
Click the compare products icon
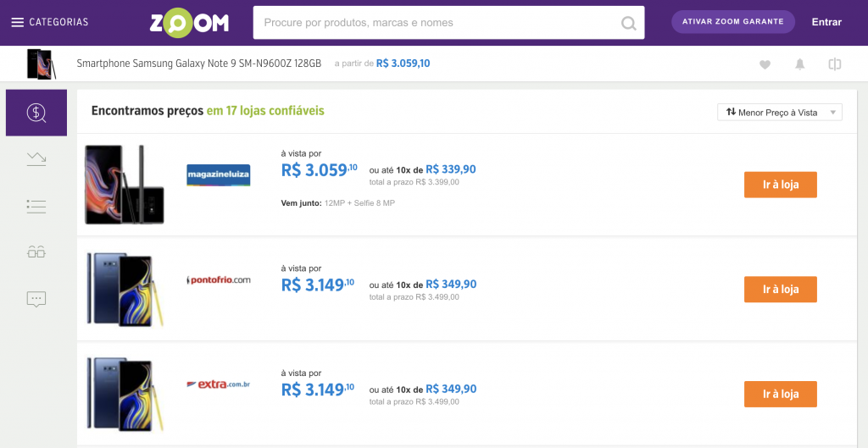[835, 64]
